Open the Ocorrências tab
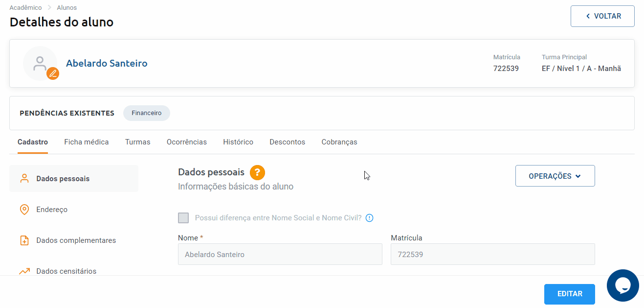Screen dimensions: 644x308 tap(187, 142)
